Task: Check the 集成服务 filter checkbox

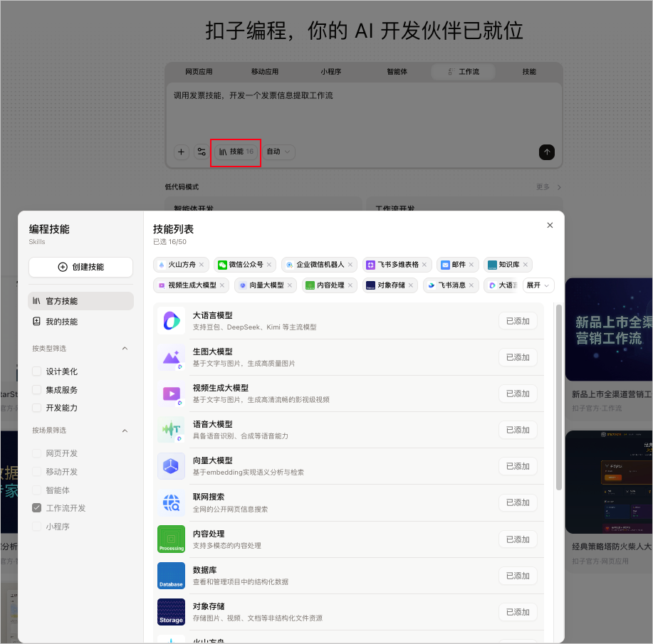Action: [36, 390]
